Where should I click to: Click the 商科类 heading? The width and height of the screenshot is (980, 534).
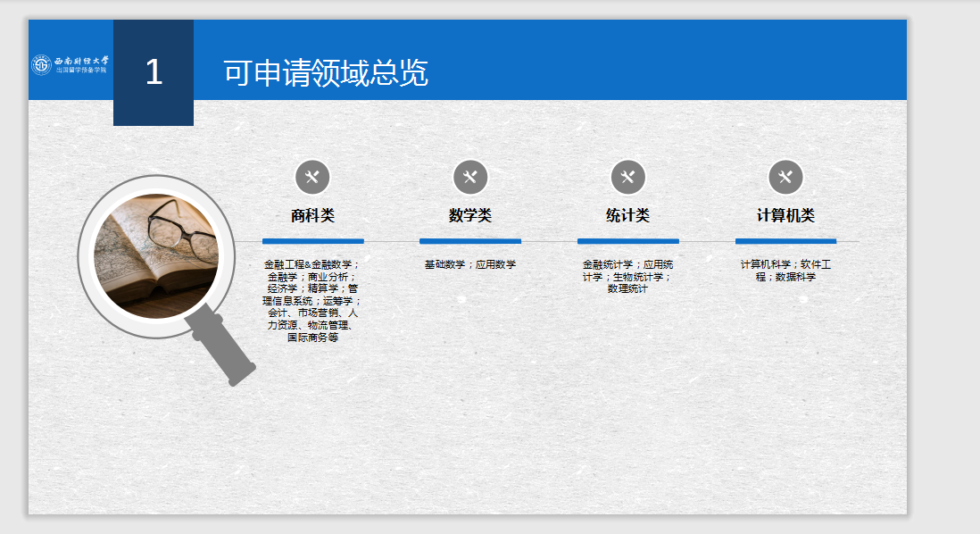pos(312,215)
